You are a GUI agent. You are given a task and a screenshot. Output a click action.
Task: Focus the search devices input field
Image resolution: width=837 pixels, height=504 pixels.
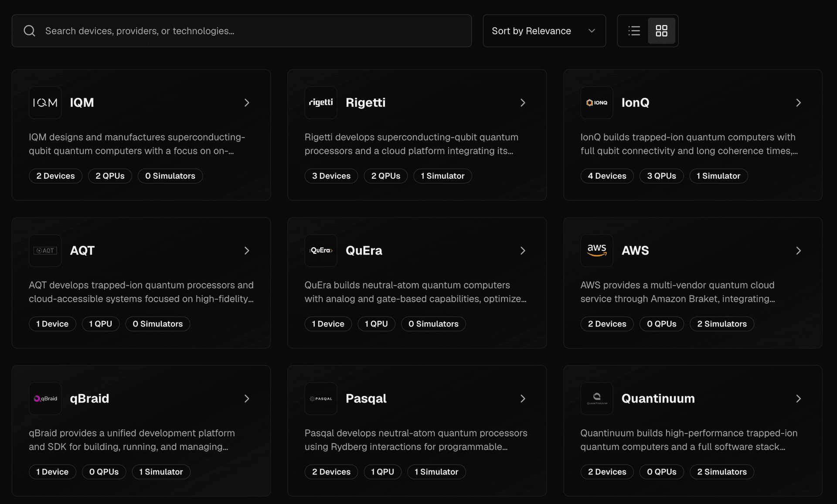tap(242, 31)
